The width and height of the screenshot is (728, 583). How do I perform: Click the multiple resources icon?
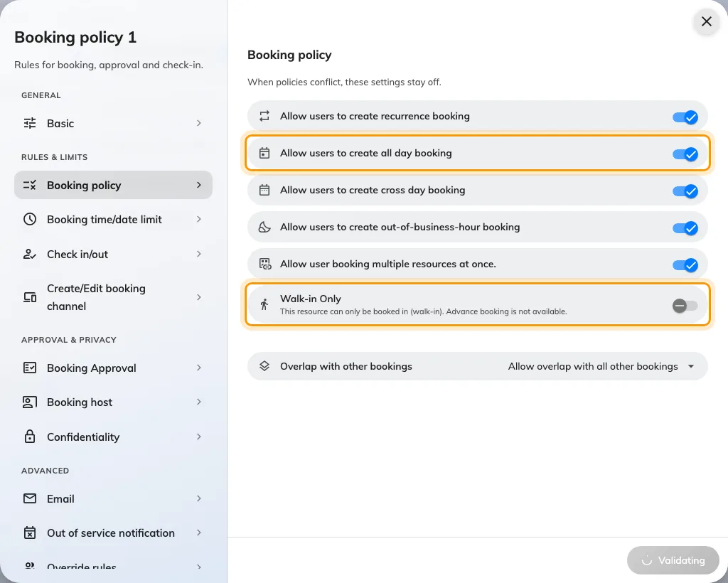click(264, 264)
